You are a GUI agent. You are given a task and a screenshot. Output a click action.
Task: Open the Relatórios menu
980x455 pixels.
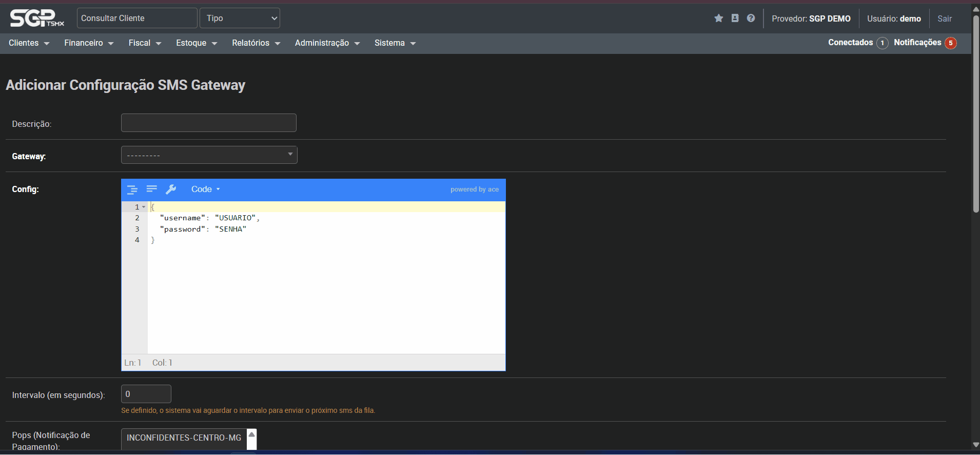(256, 43)
